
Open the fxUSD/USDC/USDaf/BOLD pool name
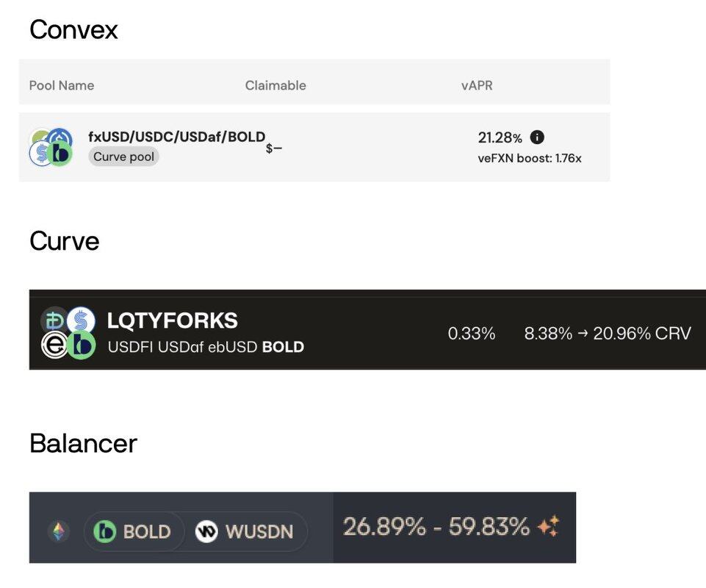(x=176, y=137)
